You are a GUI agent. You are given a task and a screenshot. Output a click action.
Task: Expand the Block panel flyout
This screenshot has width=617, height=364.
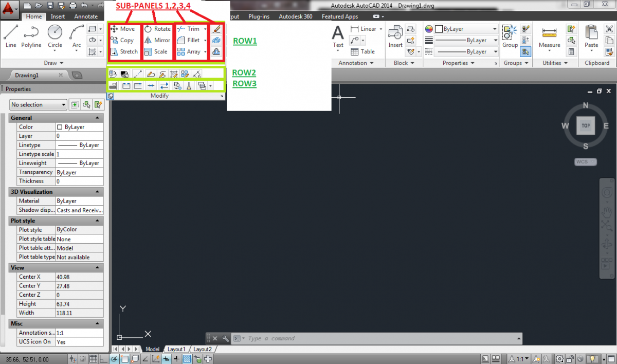point(404,63)
